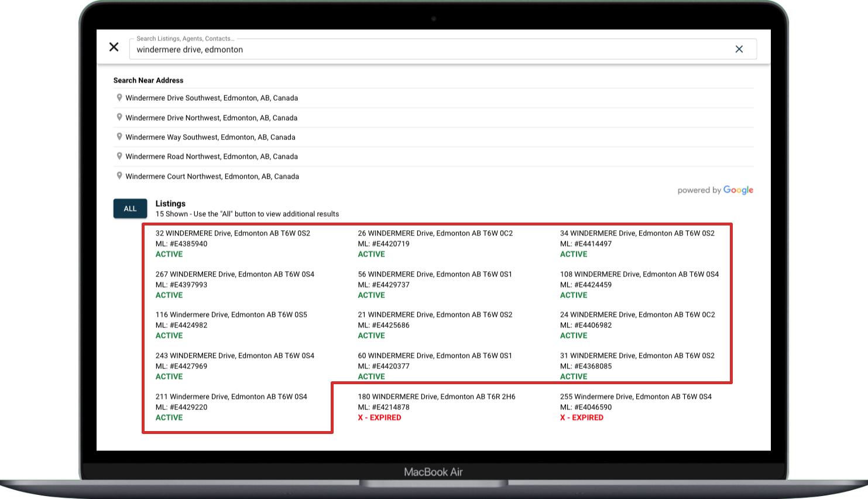
Task: Open listing 31 WINDERMERE Drive T6W 0S2
Action: point(637,356)
